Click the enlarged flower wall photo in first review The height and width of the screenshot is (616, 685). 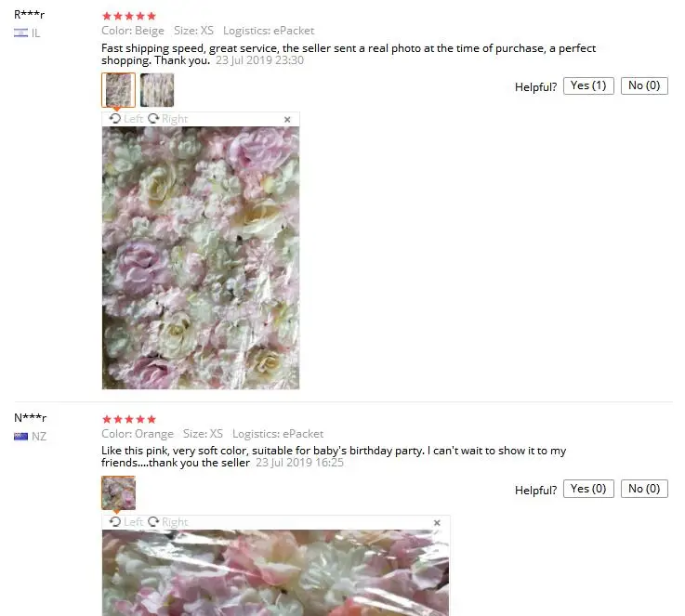201,257
